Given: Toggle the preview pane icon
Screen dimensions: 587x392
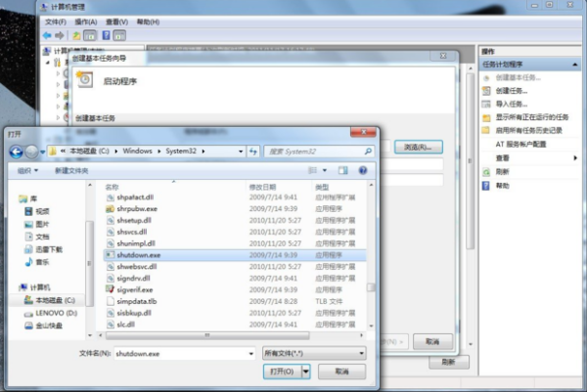Looking at the screenshot, I should 343,170.
